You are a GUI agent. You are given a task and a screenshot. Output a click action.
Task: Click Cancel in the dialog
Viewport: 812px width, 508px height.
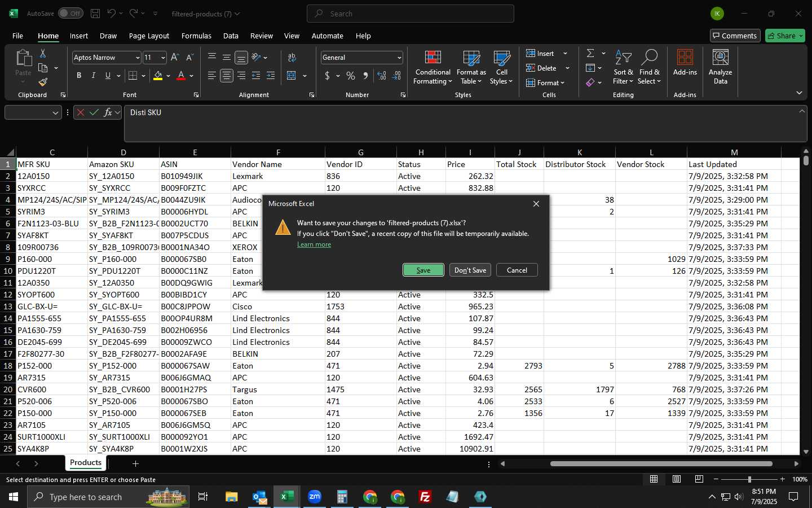(x=517, y=270)
